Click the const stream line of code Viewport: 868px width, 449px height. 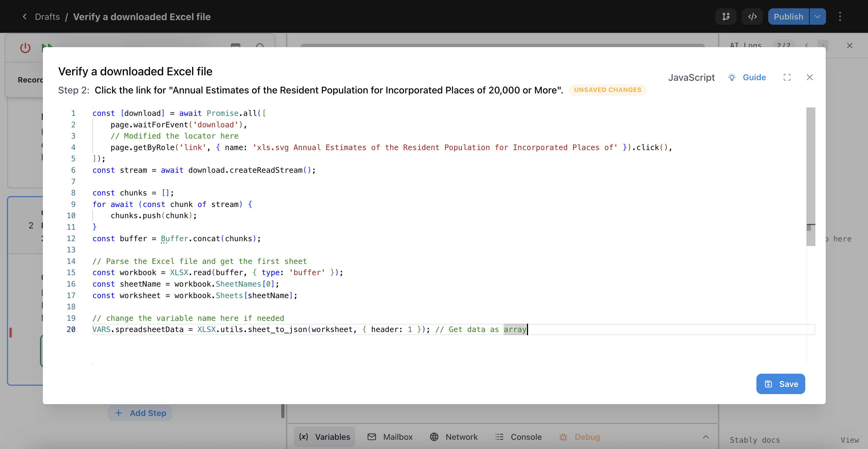click(x=204, y=170)
